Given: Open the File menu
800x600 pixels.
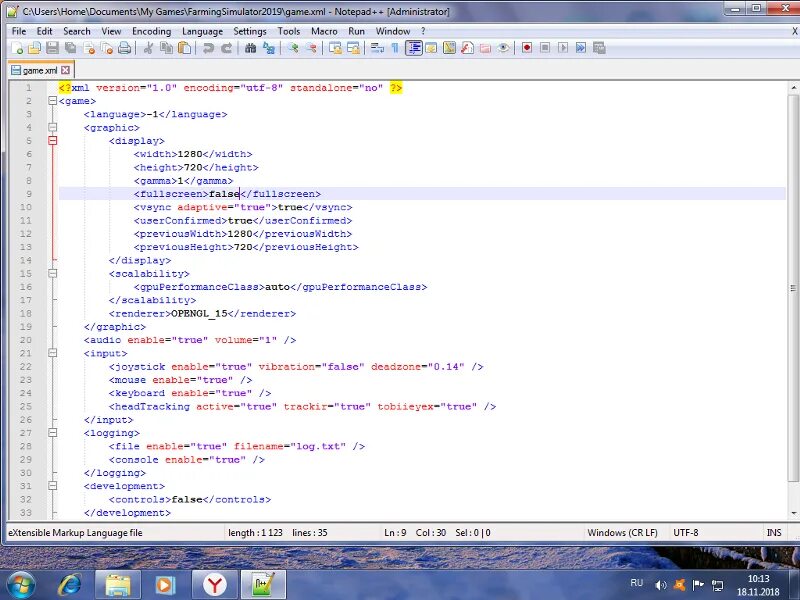Looking at the screenshot, I should [x=19, y=31].
